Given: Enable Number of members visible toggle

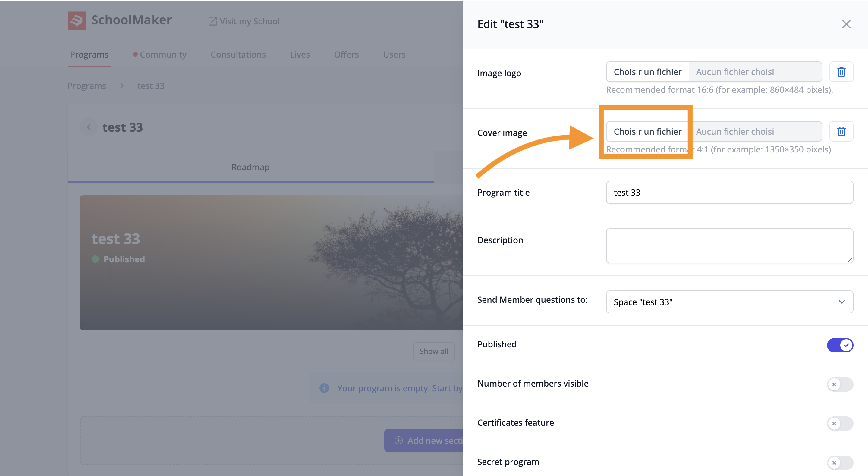Looking at the screenshot, I should pyautogui.click(x=840, y=384).
